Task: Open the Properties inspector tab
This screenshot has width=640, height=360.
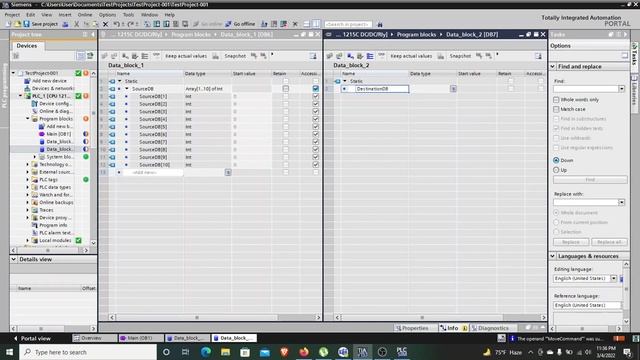Action: tap(412, 328)
